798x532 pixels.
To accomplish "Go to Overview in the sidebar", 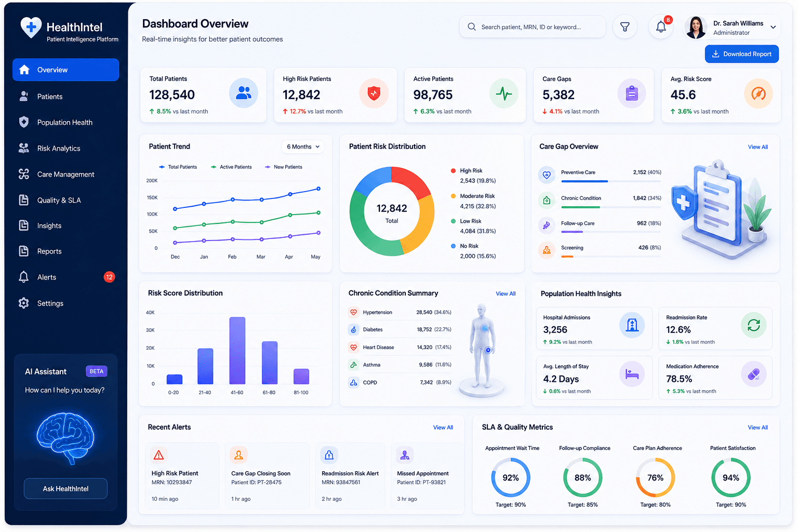I will coord(65,70).
